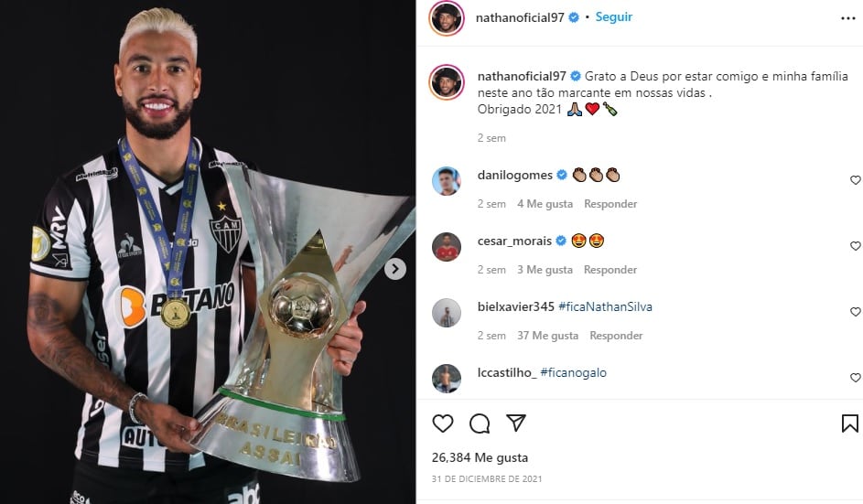Follow account via Seguir link
The width and height of the screenshot is (863, 504).
(x=614, y=17)
